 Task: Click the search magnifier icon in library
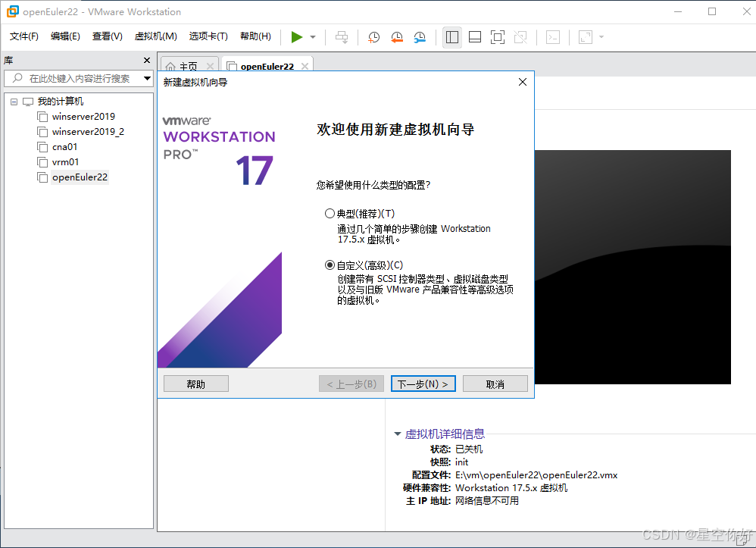(x=17, y=78)
